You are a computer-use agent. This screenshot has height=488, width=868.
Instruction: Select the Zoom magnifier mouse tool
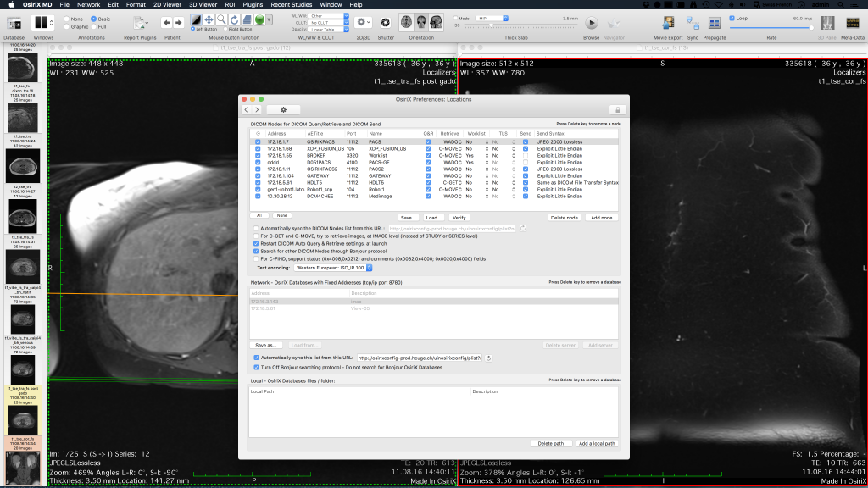pos(221,20)
